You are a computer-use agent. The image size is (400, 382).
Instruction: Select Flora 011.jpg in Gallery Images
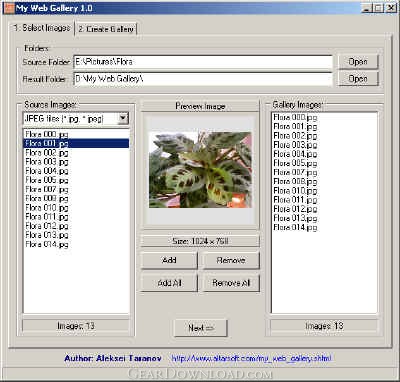pyautogui.click(x=324, y=200)
